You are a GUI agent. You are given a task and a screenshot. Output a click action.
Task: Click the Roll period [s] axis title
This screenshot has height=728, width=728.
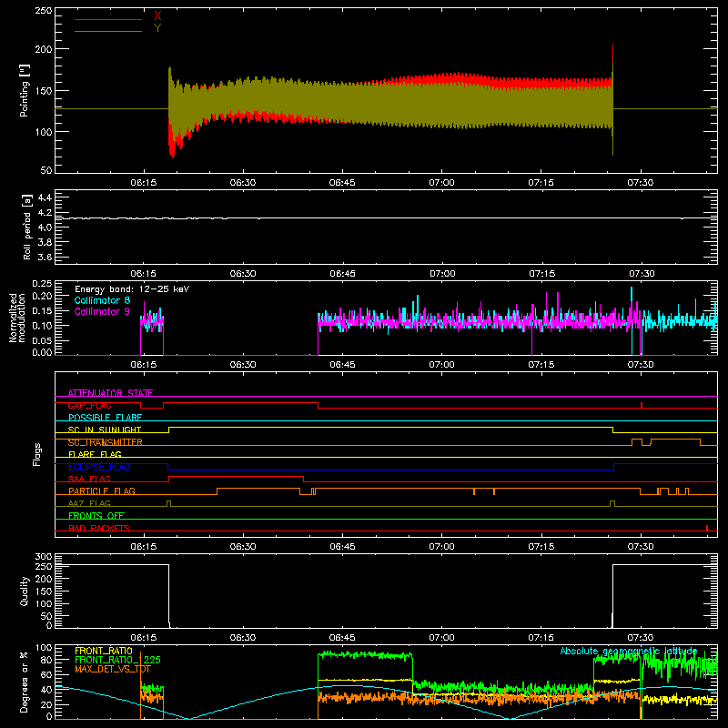pyautogui.click(x=26, y=227)
